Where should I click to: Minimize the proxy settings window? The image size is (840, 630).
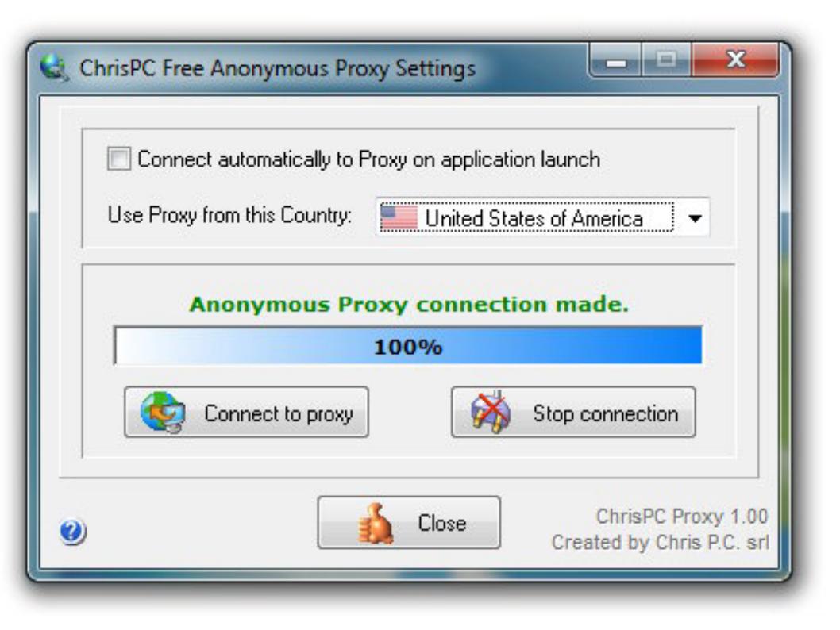pos(615,62)
